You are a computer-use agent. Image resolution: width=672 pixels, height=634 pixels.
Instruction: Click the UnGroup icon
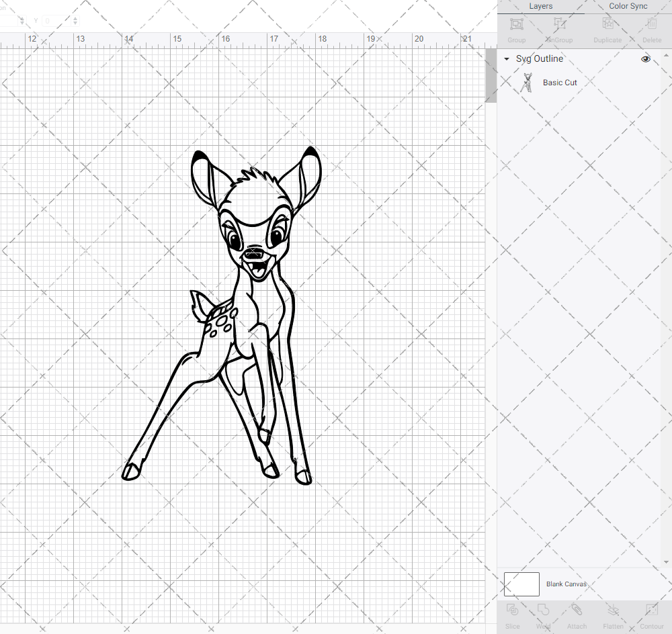[x=559, y=24]
